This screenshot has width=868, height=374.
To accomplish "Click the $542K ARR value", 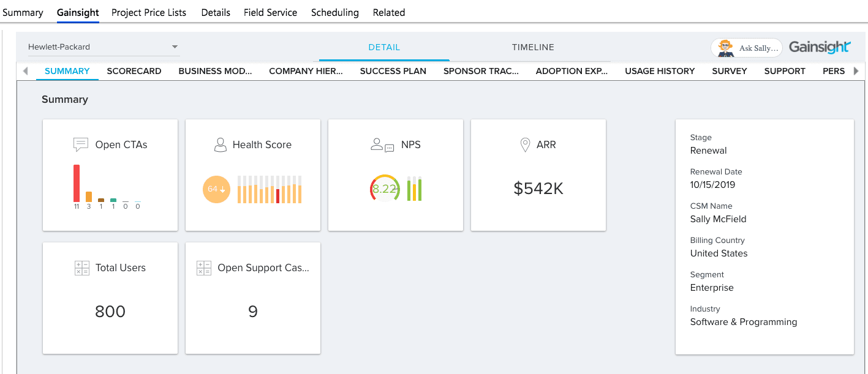I will pos(538,189).
